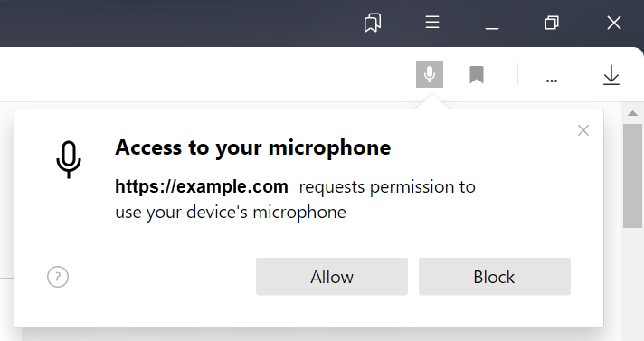Click the large microphone icon in the dialog

[69, 159]
